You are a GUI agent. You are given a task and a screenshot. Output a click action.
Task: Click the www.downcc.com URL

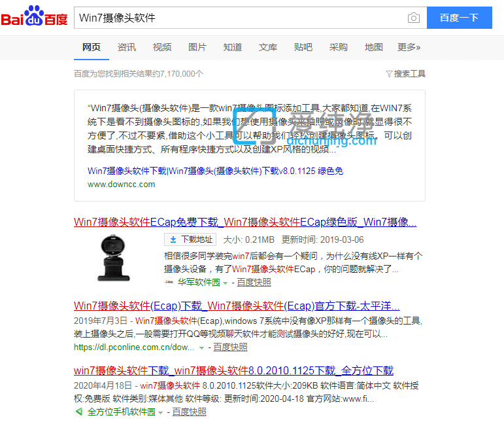(121, 185)
